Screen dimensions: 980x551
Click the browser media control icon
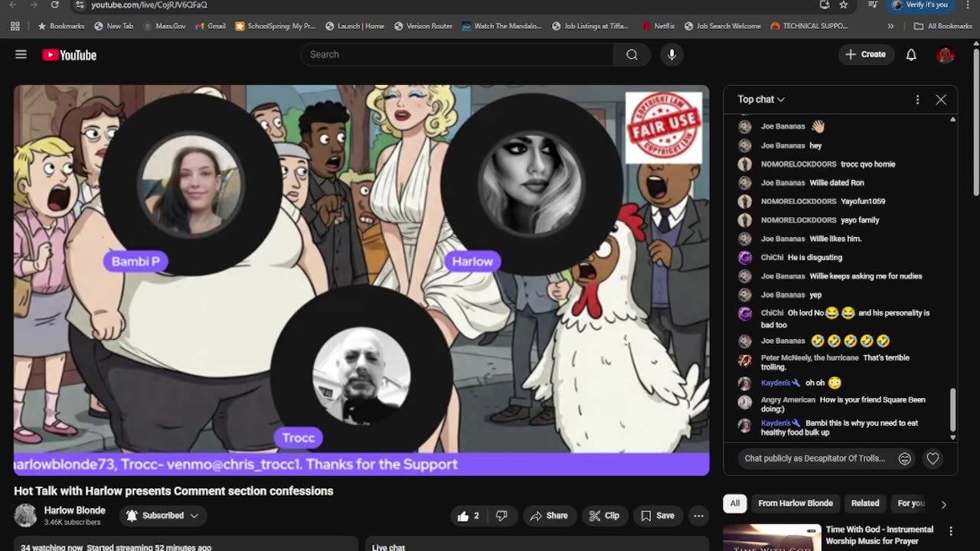(873, 5)
